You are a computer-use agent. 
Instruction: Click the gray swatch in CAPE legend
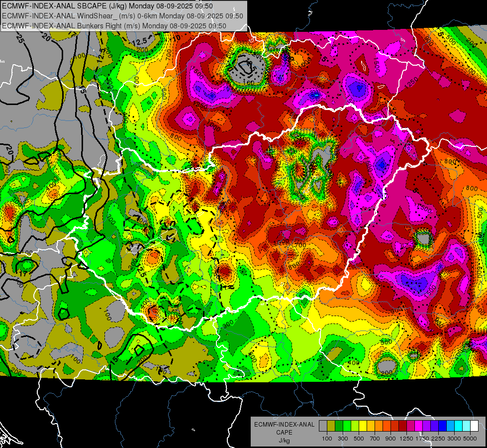click(x=323, y=426)
